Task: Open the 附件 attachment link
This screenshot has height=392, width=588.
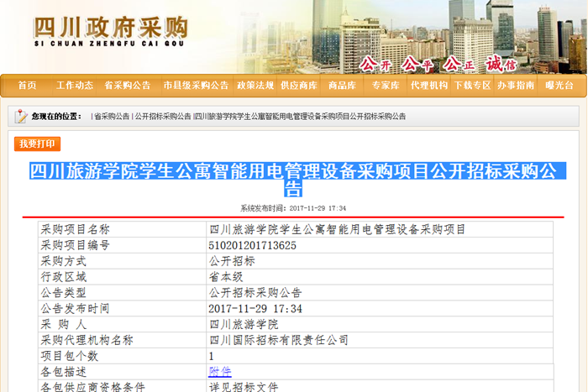Action: click(220, 372)
